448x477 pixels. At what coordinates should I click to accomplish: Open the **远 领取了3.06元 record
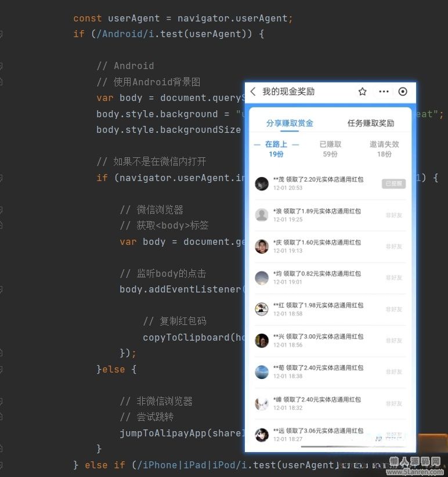tap(330, 435)
